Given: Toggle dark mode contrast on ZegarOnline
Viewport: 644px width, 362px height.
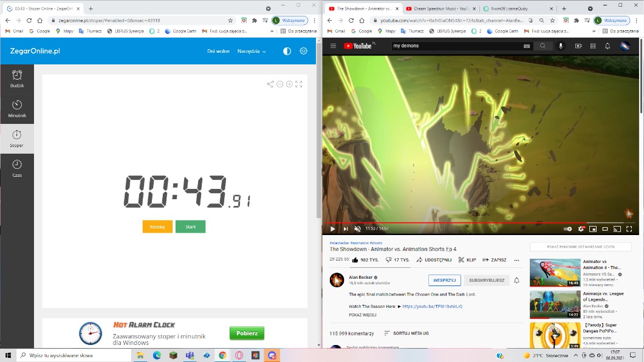Looking at the screenshot, I should 287,51.
